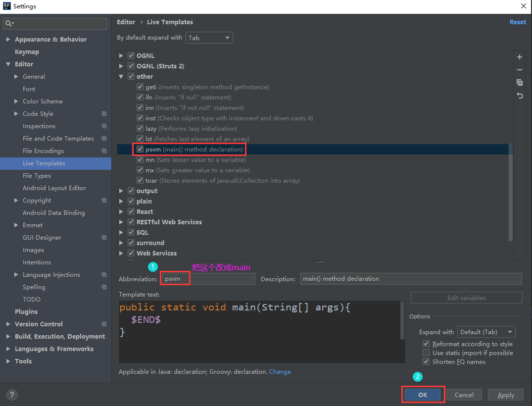Click the Apply button
This screenshot has width=532, height=406.
[x=506, y=395]
